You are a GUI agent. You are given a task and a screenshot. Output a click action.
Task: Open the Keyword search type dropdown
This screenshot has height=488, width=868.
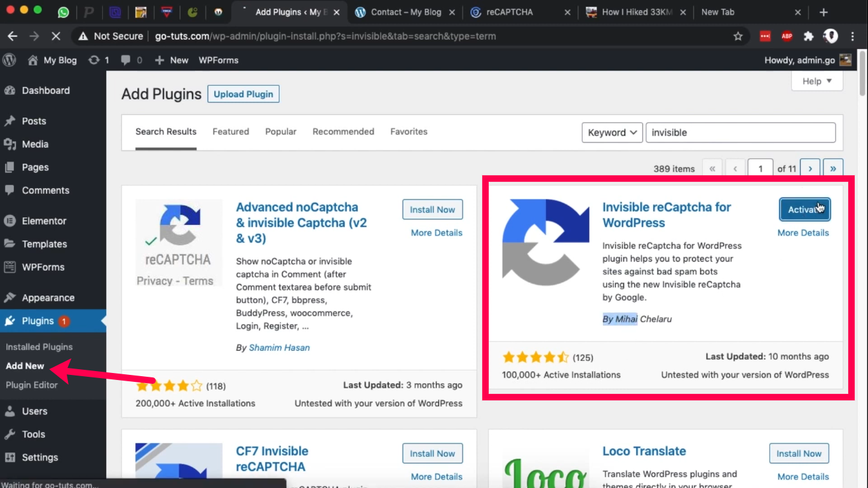point(612,132)
